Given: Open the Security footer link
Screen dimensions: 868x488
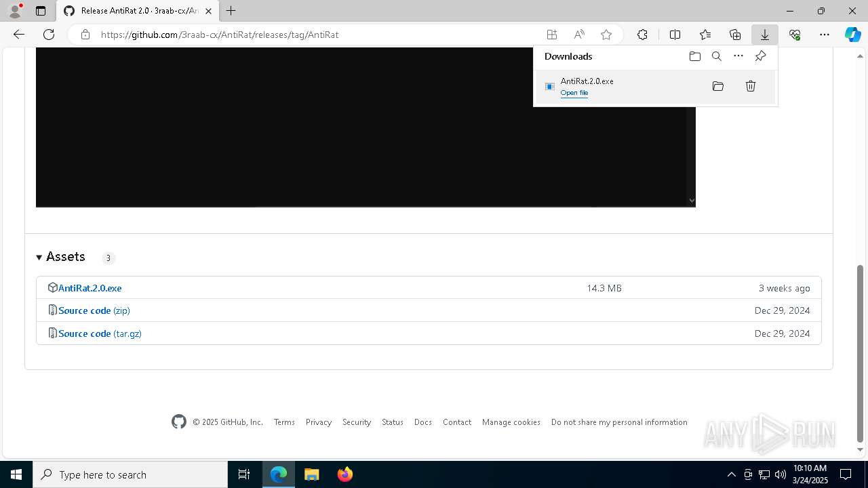Looking at the screenshot, I should pos(357,422).
